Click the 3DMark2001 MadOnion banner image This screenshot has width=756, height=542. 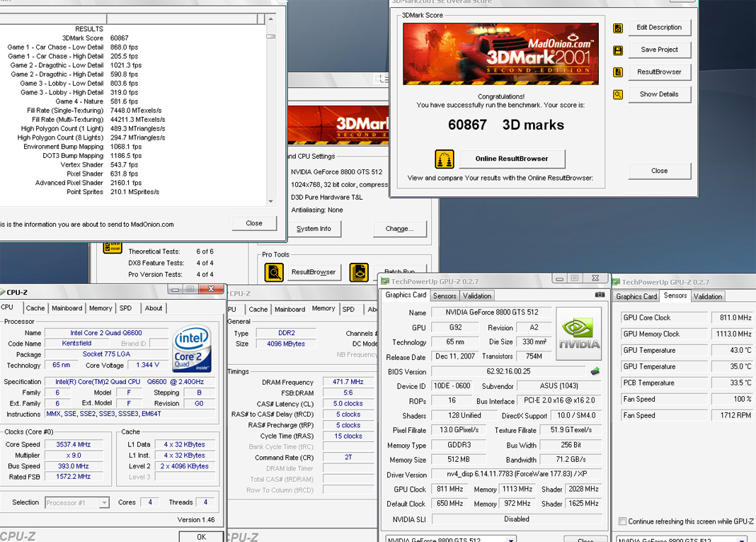[500, 54]
